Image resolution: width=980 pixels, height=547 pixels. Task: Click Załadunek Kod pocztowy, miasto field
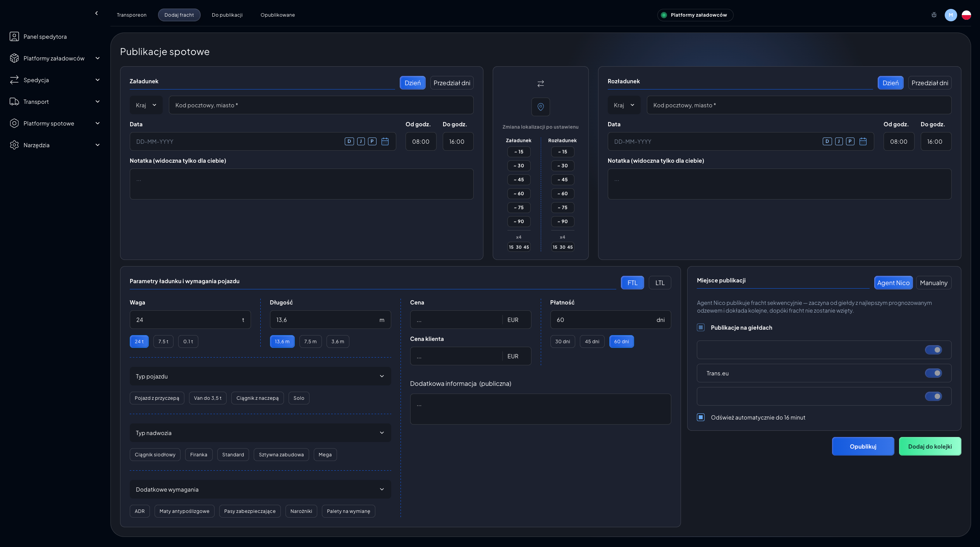tap(321, 105)
